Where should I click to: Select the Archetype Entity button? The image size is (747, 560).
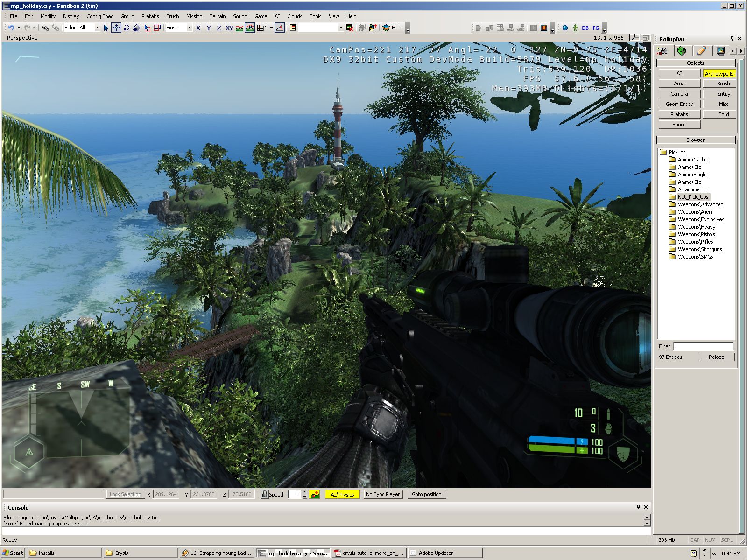(x=719, y=73)
